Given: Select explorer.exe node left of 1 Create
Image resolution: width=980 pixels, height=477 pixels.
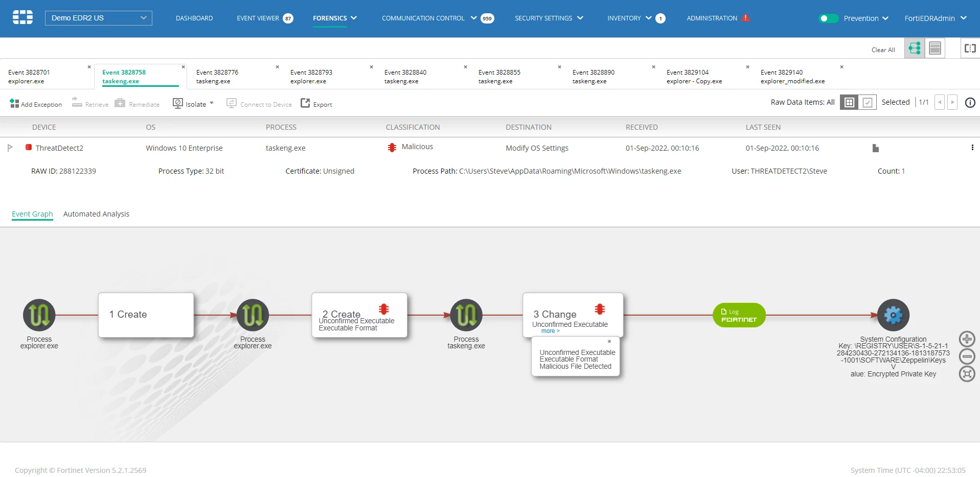Looking at the screenshot, I should tap(39, 315).
